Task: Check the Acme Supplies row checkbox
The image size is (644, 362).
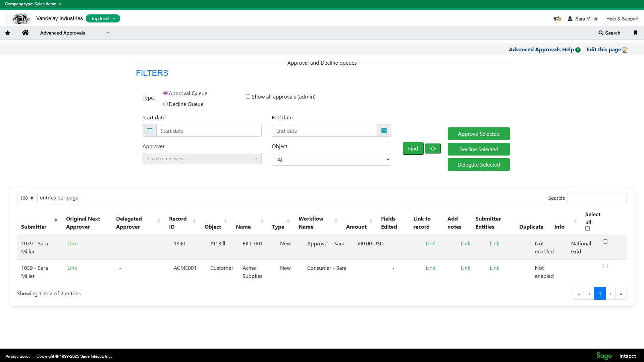Action: pyautogui.click(x=605, y=266)
